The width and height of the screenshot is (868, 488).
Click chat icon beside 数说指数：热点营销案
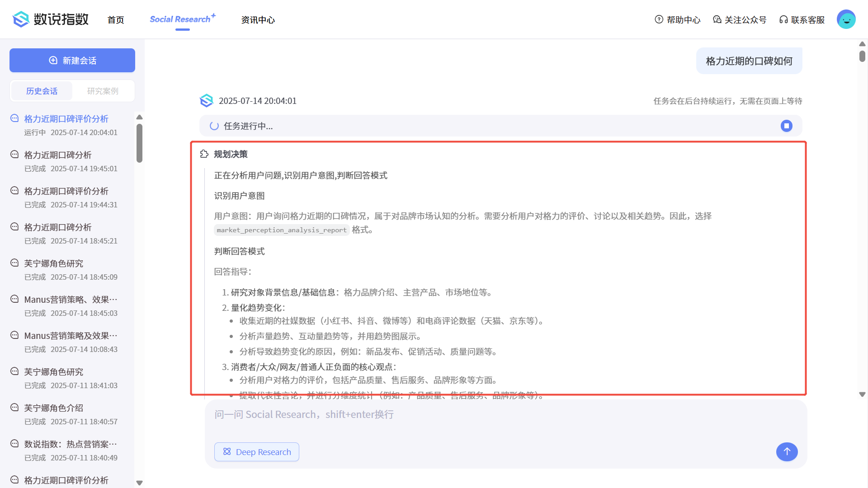(14, 443)
